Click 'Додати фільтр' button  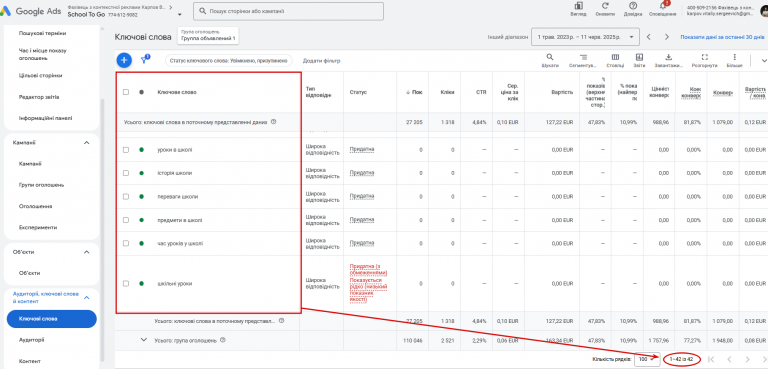tap(321, 61)
